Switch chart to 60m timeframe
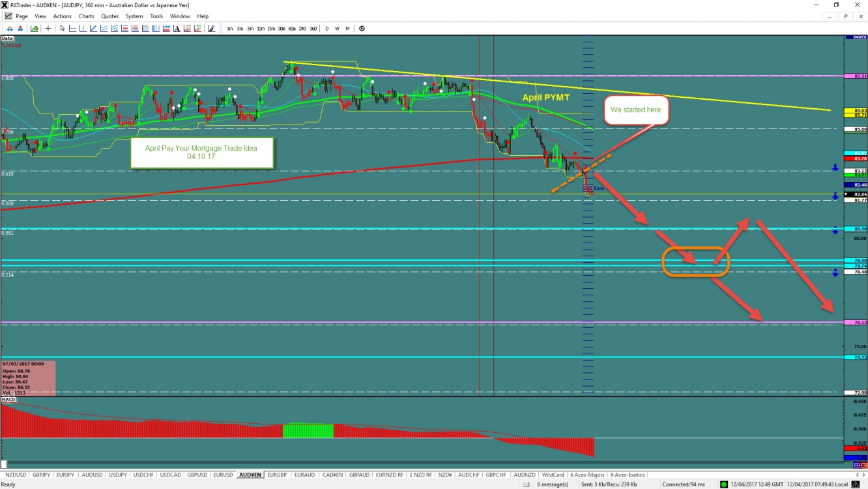868x489 pixels. (292, 29)
